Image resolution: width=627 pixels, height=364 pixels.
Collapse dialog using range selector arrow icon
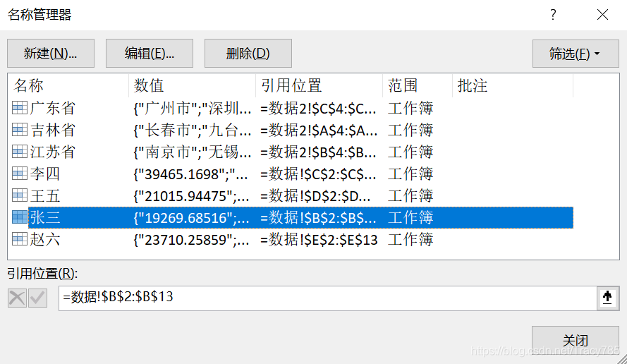click(x=607, y=298)
